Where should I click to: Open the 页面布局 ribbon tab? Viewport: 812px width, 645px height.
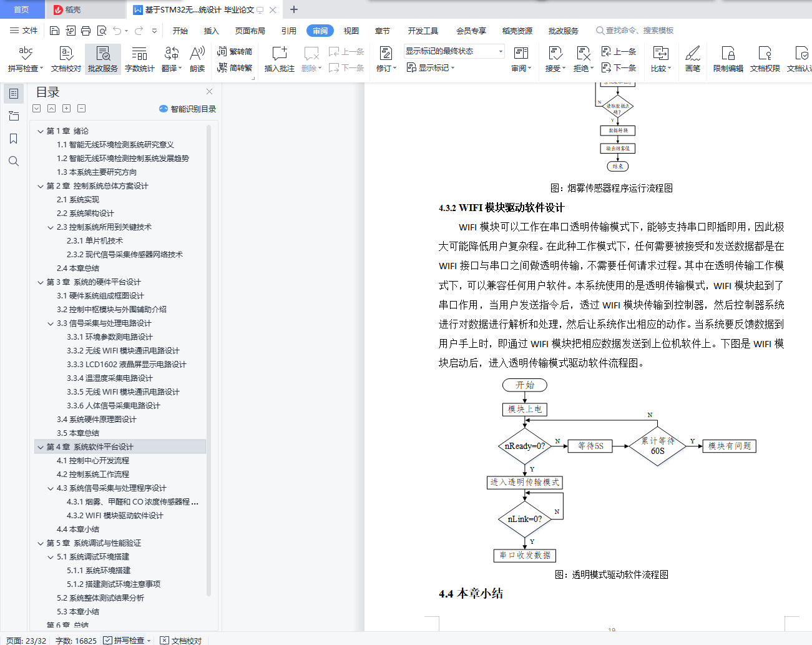click(x=250, y=31)
